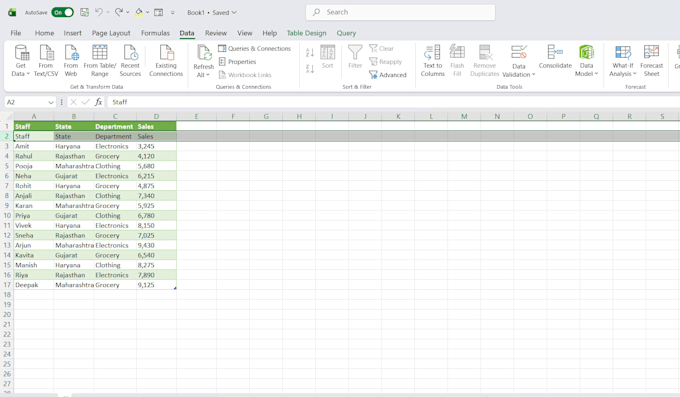
Task: Toggle AutoSave switch off
Action: [x=62, y=12]
